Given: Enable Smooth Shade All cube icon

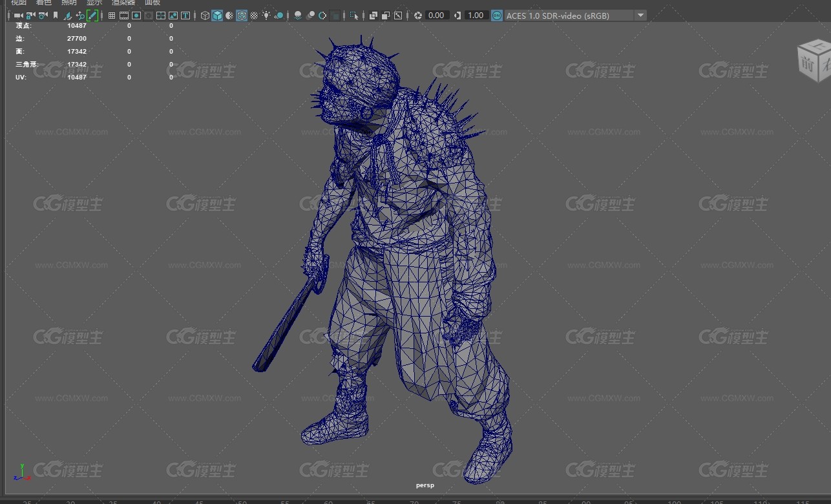Looking at the screenshot, I should (x=218, y=15).
